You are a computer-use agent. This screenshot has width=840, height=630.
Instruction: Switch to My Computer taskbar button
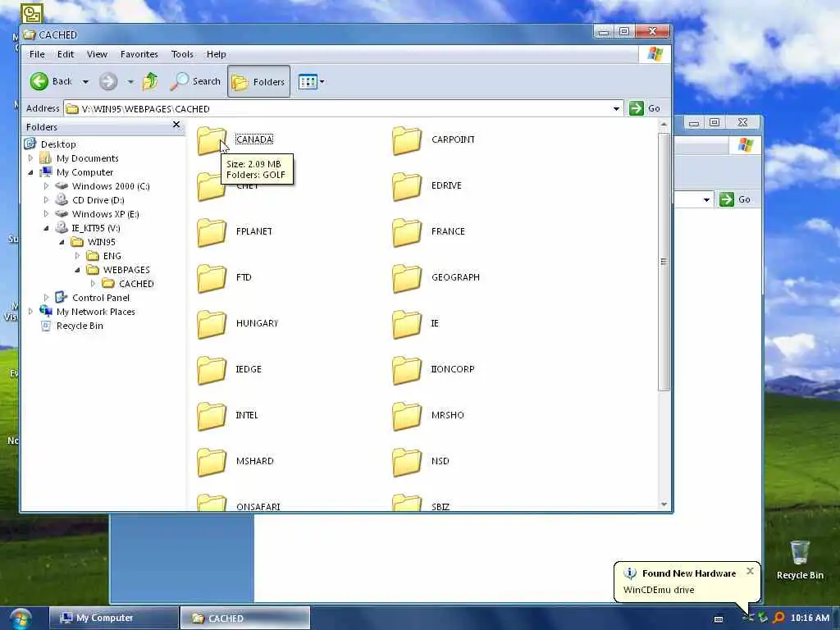point(113,618)
